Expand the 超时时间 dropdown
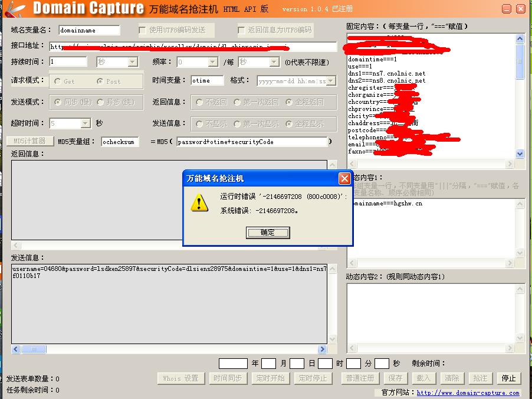The height and width of the screenshot is (399, 532). pos(85,123)
